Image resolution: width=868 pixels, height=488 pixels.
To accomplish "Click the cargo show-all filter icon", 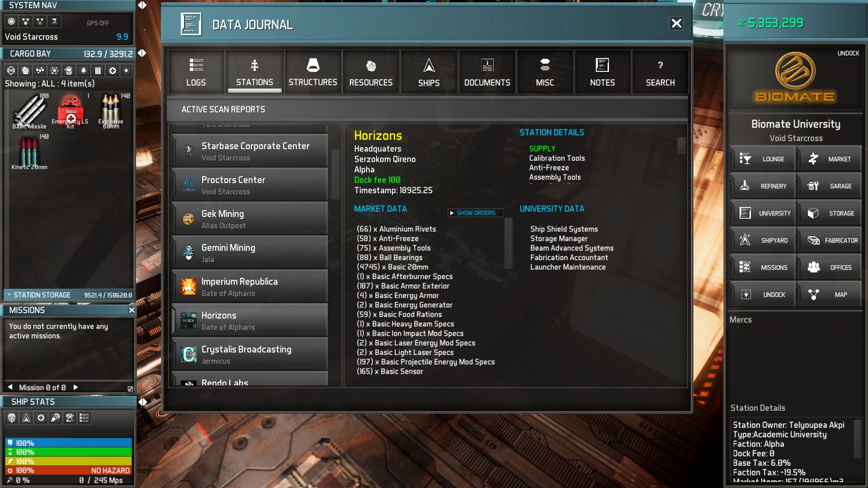I will point(11,70).
